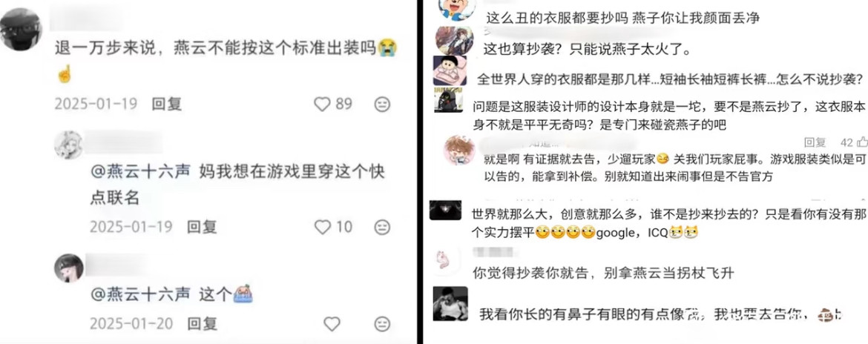Screen dimensions: 868x344
Task: Like the comment with 10 likes
Action: pyautogui.click(x=322, y=227)
